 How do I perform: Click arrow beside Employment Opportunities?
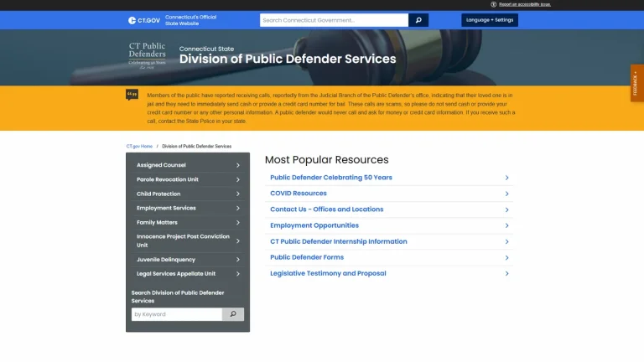point(506,225)
